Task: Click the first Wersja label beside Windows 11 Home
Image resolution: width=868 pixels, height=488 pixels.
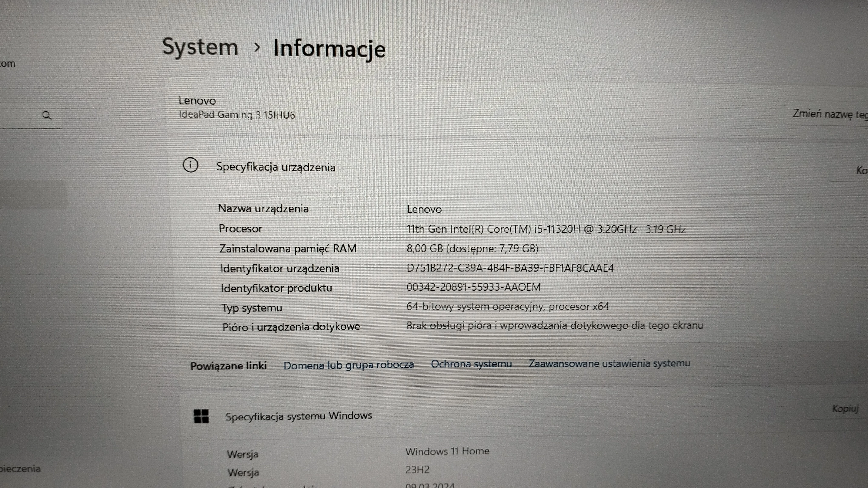Action: [x=243, y=454]
